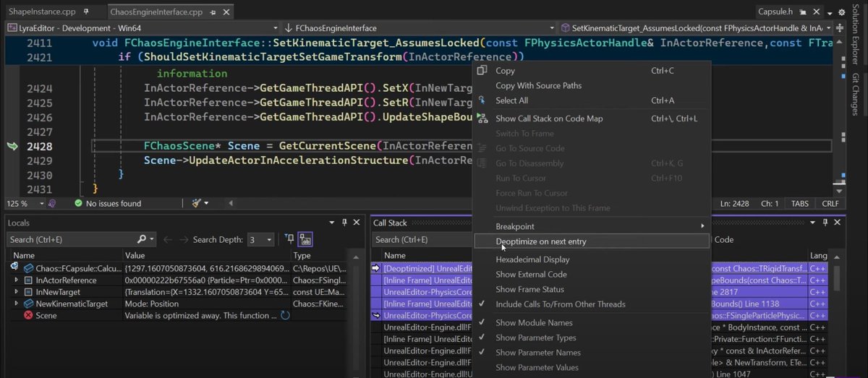Click TABS indentation indicator

(x=799, y=204)
